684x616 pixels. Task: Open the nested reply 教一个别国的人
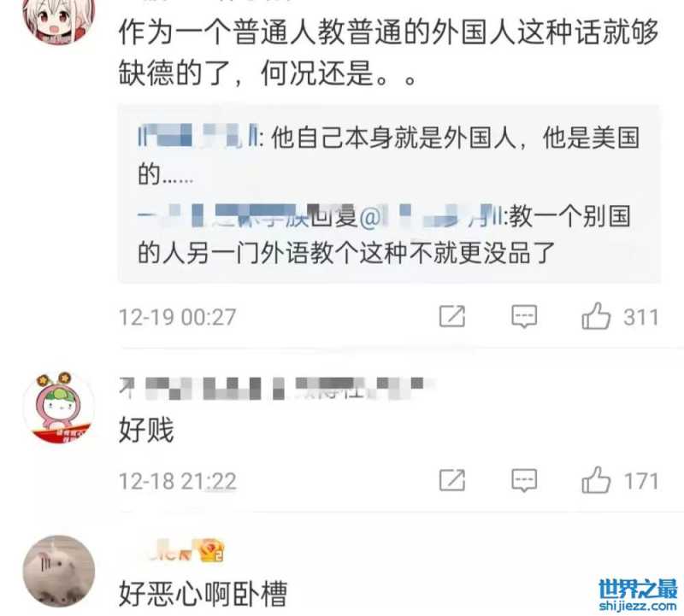point(384,234)
